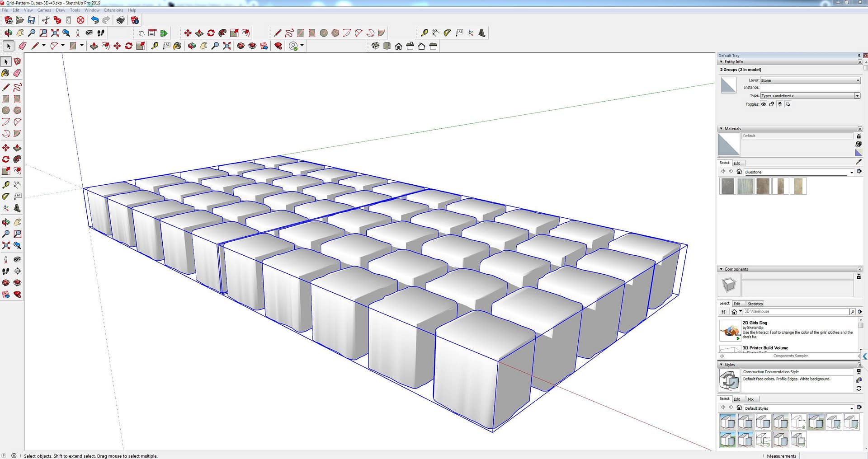Collapse the Components panel
This screenshot has height=459, width=868.
coord(721,269)
